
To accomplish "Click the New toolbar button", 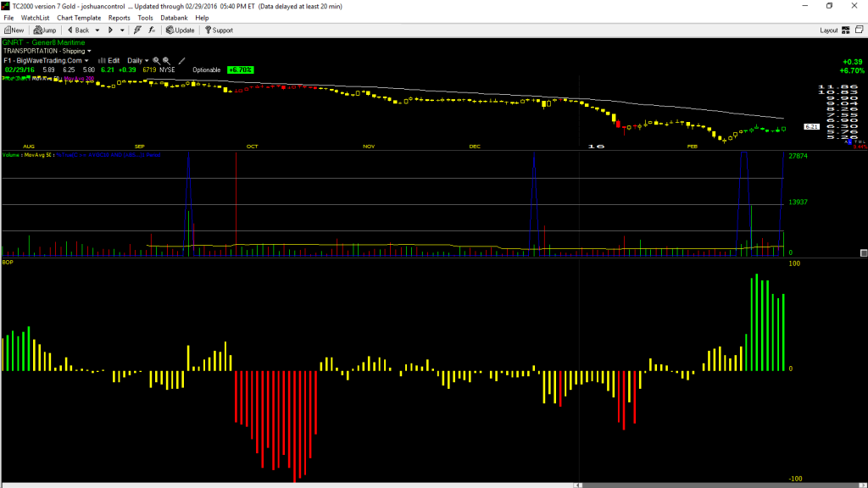I will pyautogui.click(x=14, y=30).
